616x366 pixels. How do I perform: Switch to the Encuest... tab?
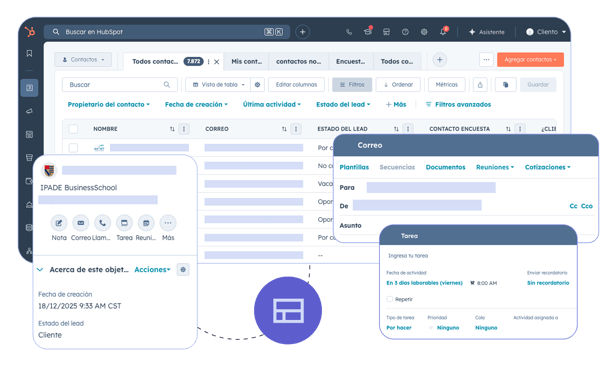(x=350, y=61)
